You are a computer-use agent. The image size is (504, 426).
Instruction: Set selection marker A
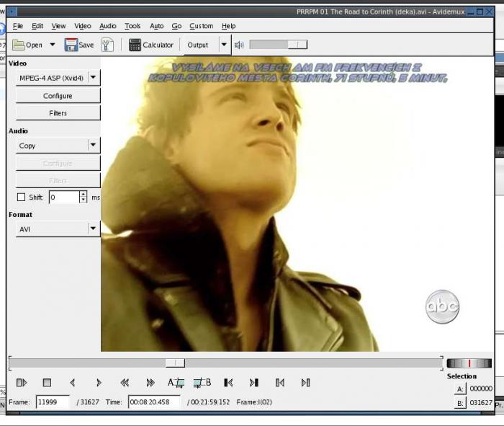176,383
